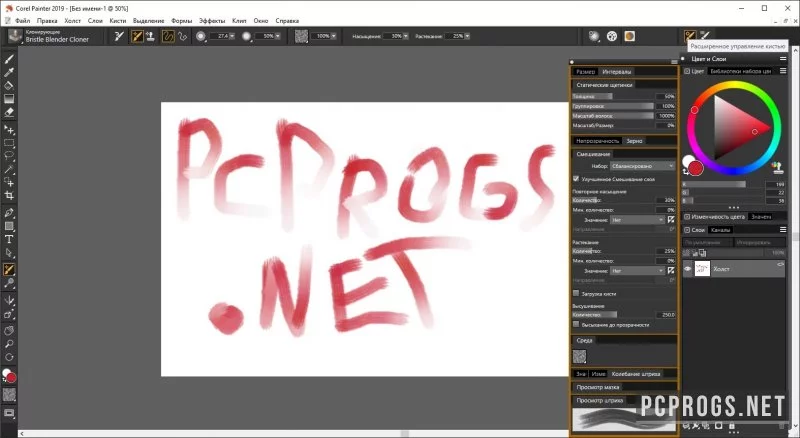Image resolution: width=800 pixels, height=438 pixels.
Task: Open the Кисти menu
Action: (117, 21)
